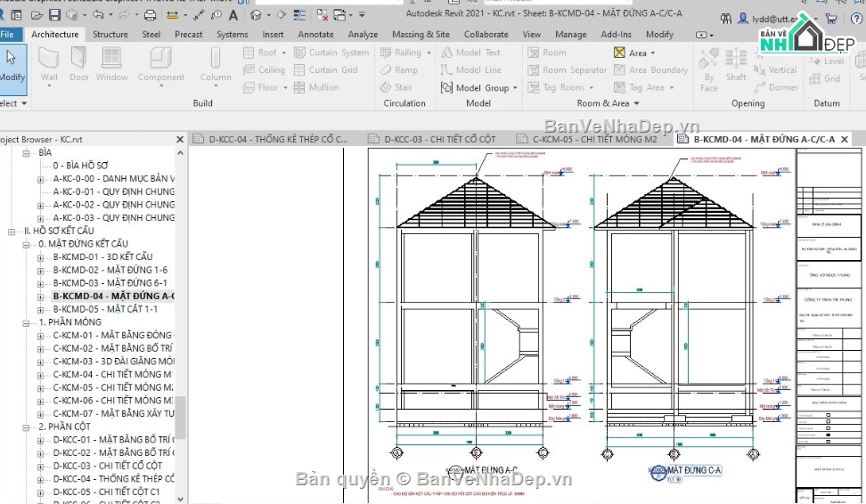Open the Model Group dropdown

[x=515, y=88]
